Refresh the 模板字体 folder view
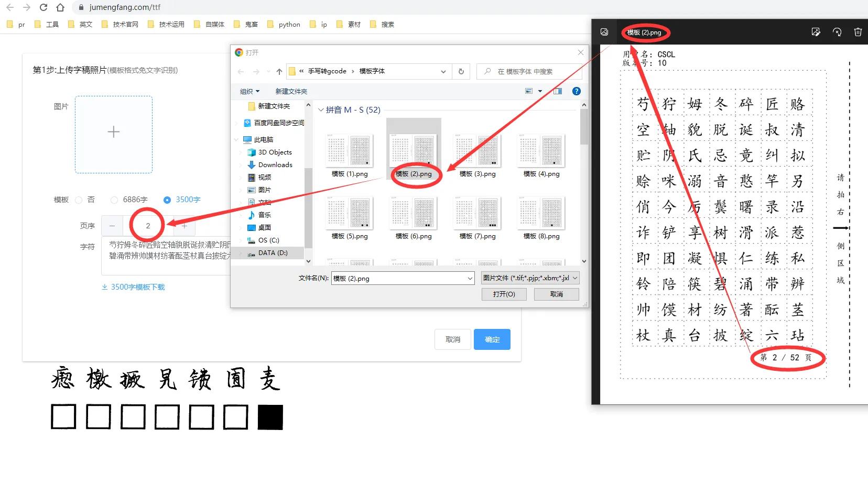 (460, 71)
